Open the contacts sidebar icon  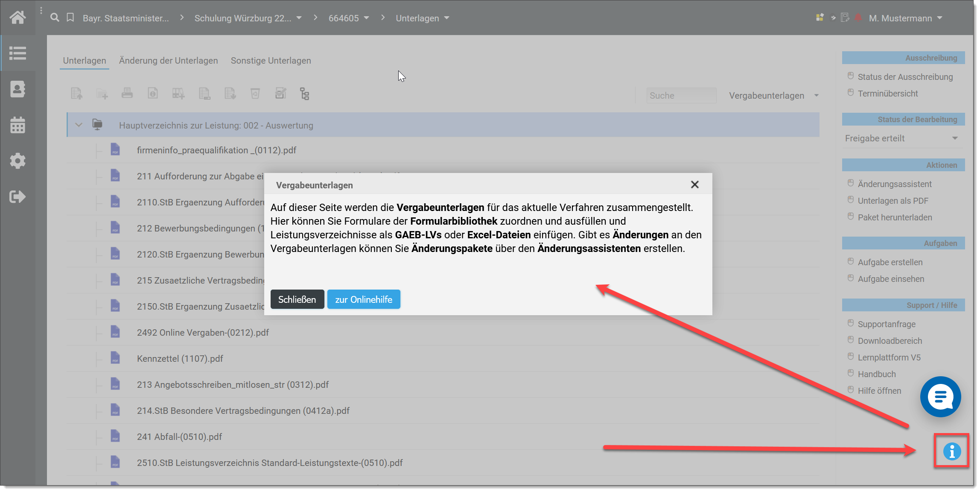[17, 89]
